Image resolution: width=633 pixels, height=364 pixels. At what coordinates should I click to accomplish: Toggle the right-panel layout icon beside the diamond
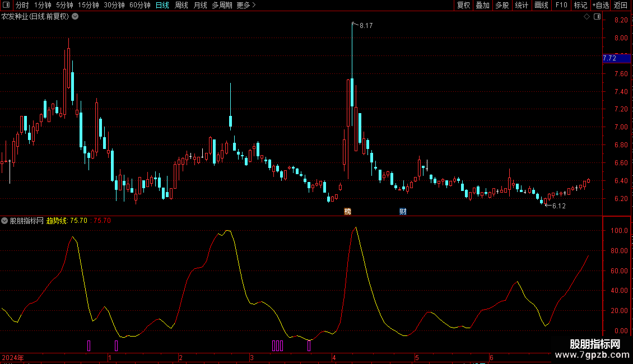click(598, 17)
